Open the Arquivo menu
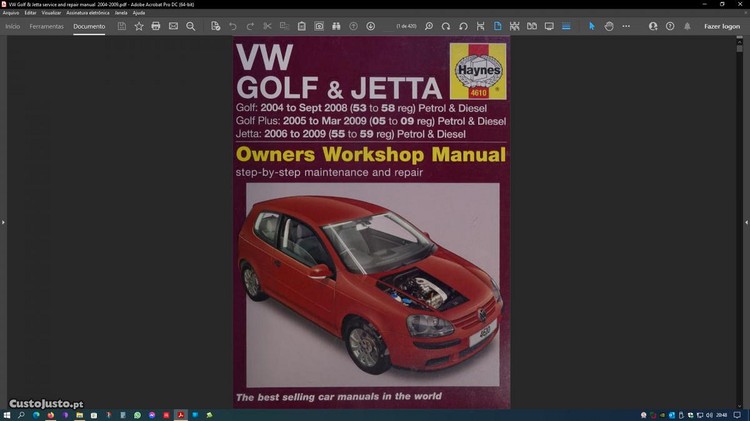750x421 pixels. point(11,13)
